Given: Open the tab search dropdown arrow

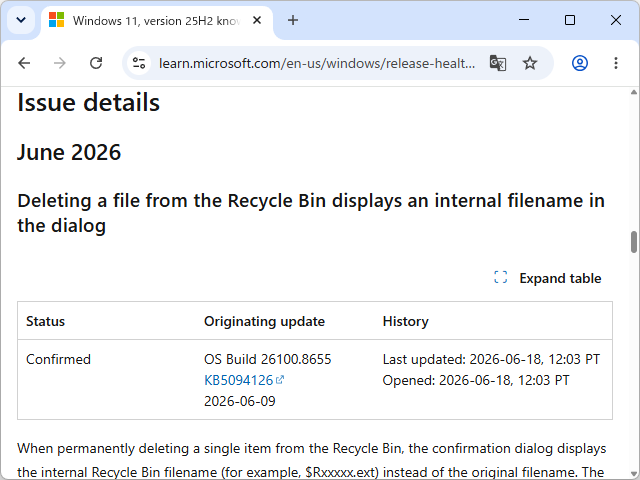Looking at the screenshot, I should pos(21,20).
